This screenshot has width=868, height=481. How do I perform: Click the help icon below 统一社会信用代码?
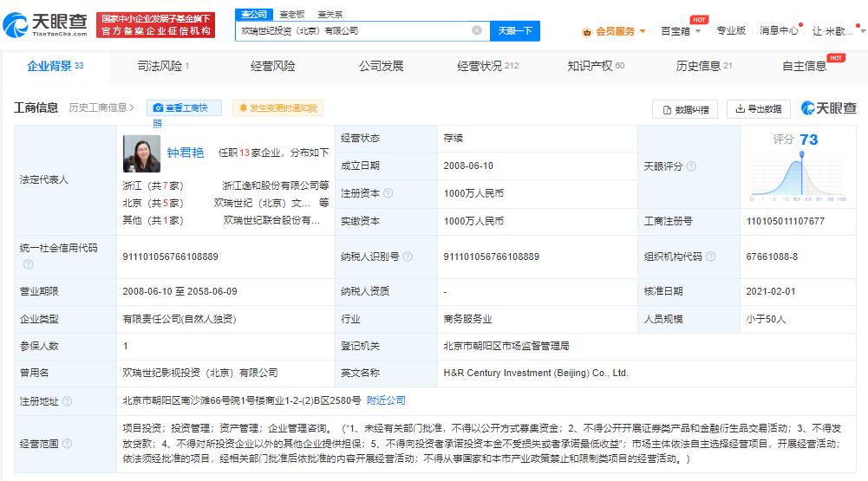[x=29, y=264]
